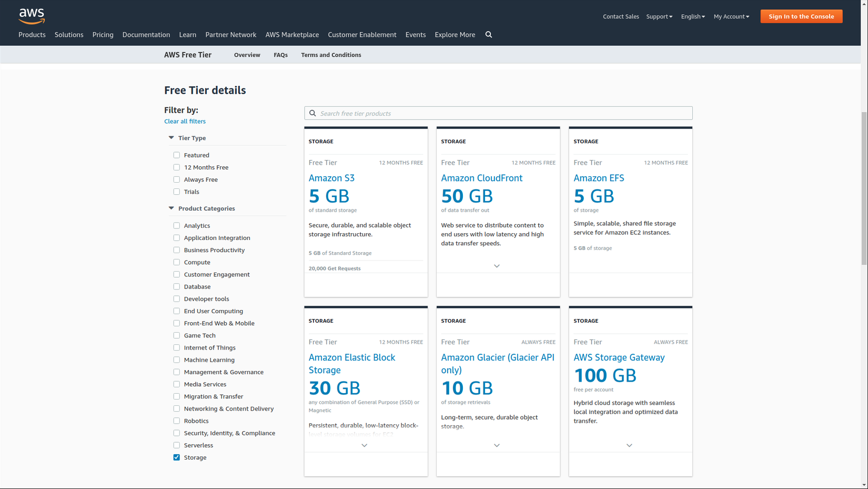Expand the Amazon CloudFront card chevron
Screen dimensions: 868x489
pos(497,266)
